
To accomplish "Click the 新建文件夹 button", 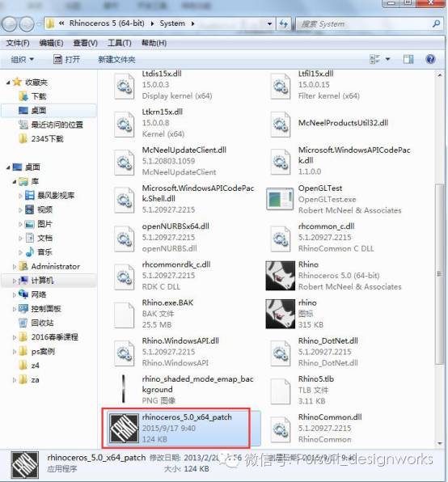I will [116, 59].
